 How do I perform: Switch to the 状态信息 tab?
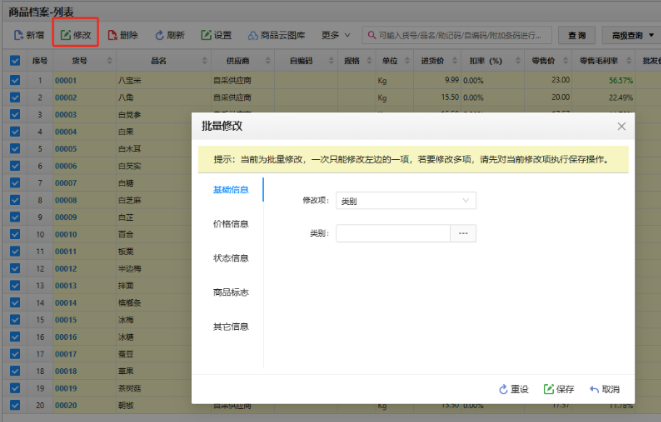tap(231, 258)
